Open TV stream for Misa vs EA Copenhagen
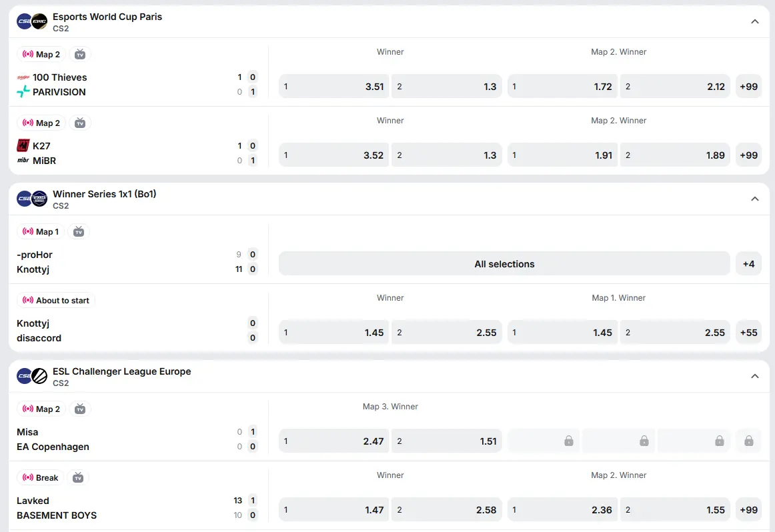775x532 pixels. pyautogui.click(x=80, y=409)
